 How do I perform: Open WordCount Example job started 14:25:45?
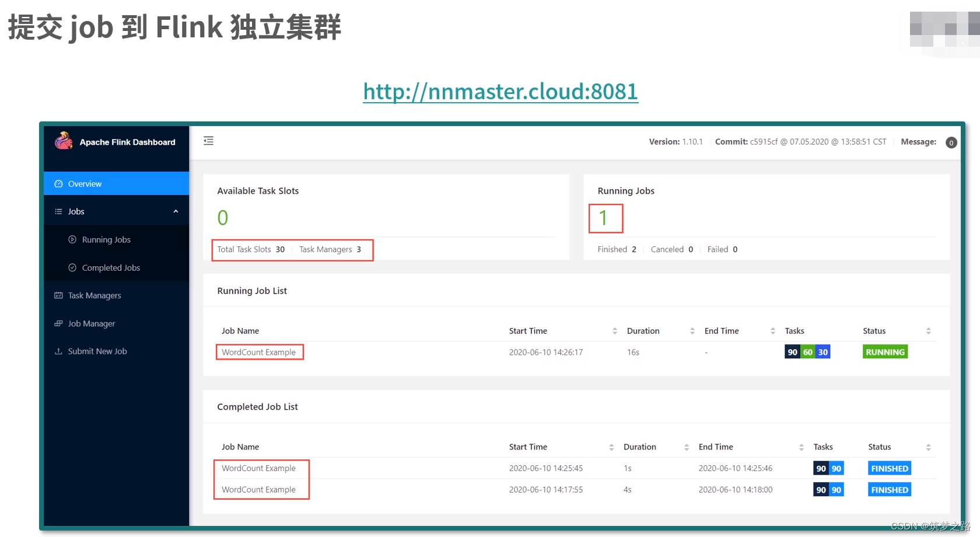(258, 468)
